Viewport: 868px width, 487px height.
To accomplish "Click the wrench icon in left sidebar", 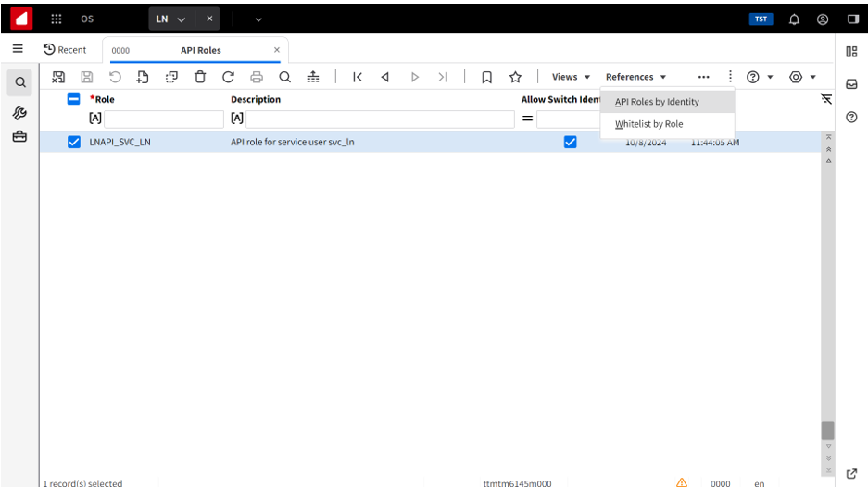I will click(19, 112).
